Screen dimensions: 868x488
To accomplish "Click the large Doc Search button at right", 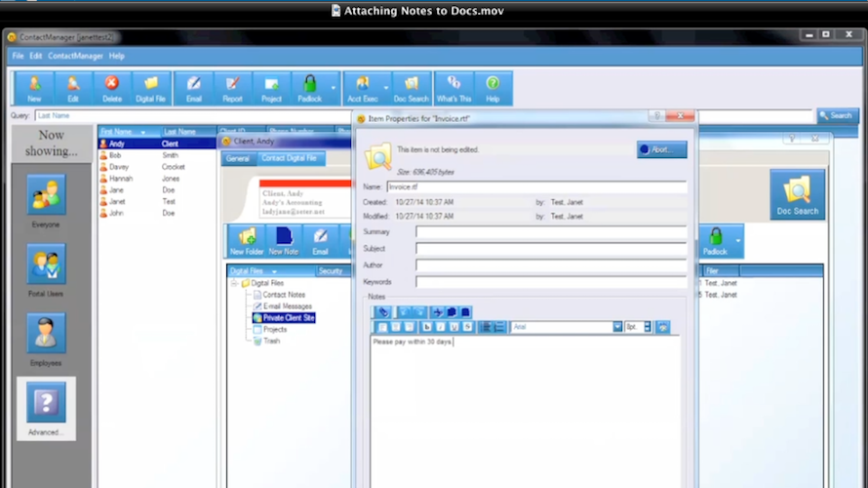I will coord(797,194).
